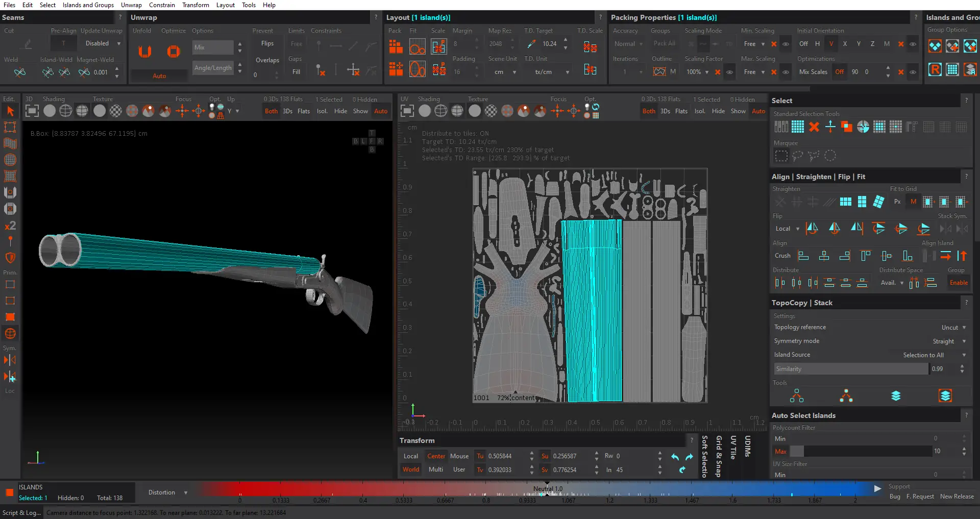The height and width of the screenshot is (519, 980).
Task: Click the Optimize icon in Unwrap panel
Action: pos(174,52)
